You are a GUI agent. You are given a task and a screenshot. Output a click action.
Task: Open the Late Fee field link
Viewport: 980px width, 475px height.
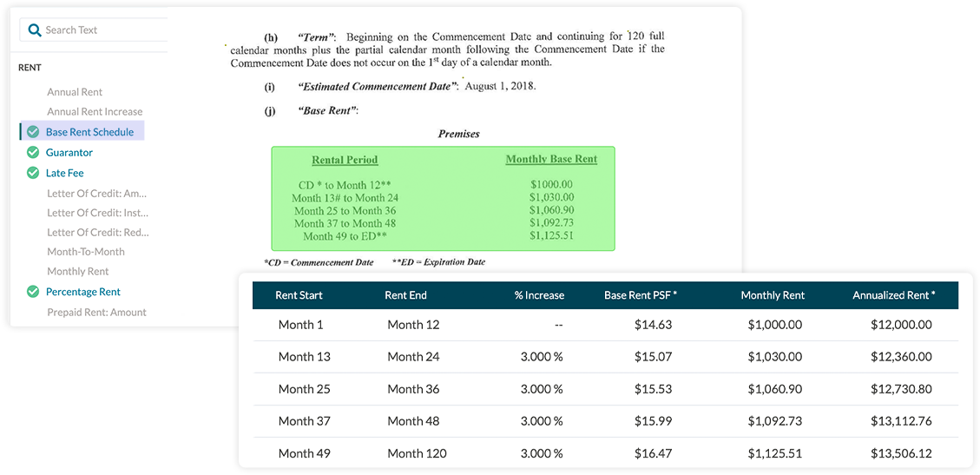click(x=65, y=173)
